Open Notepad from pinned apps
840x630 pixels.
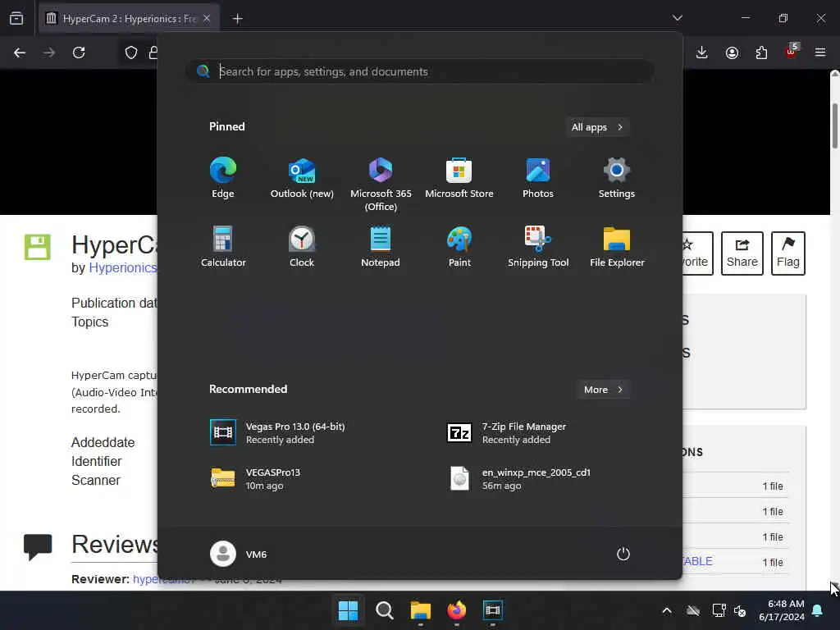[381, 247]
